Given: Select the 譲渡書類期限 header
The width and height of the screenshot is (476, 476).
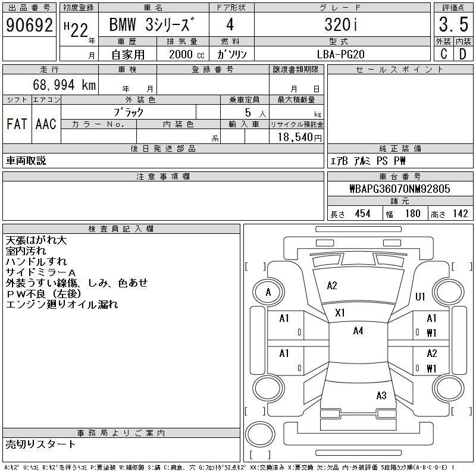Looking at the screenshot, I should 296,70.
